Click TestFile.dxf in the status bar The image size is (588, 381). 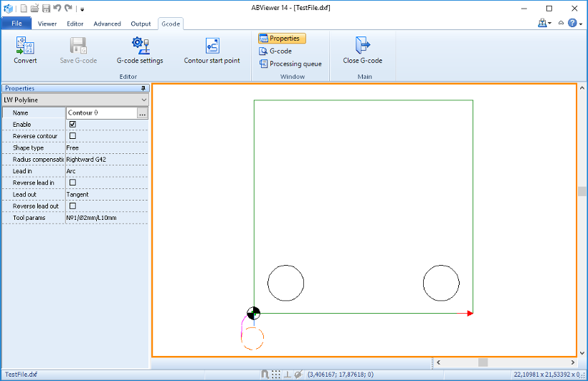tap(21, 375)
